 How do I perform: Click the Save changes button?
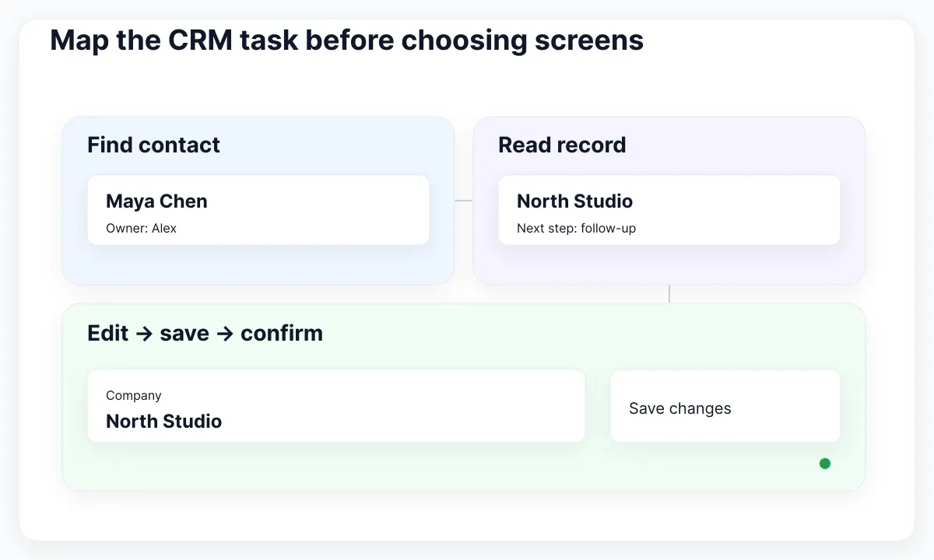point(725,406)
